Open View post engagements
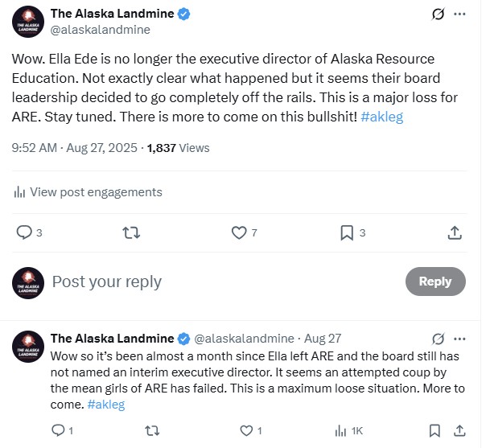490x448 pixels. [89, 192]
